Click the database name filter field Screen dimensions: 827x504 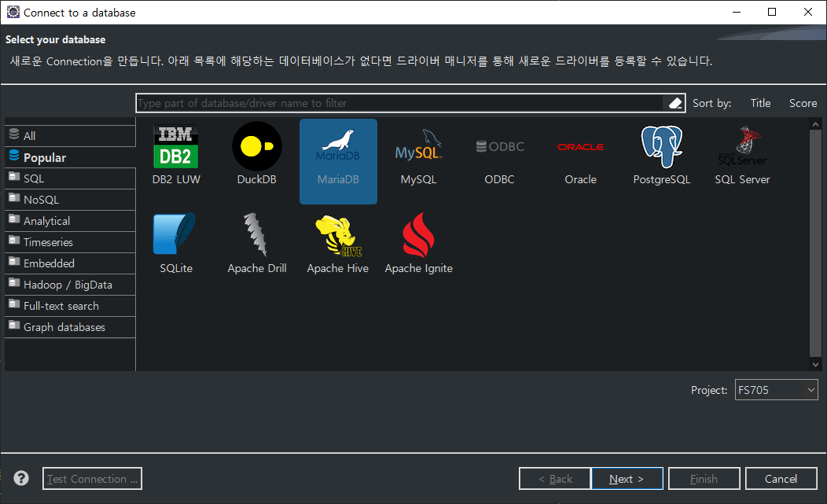(400, 103)
